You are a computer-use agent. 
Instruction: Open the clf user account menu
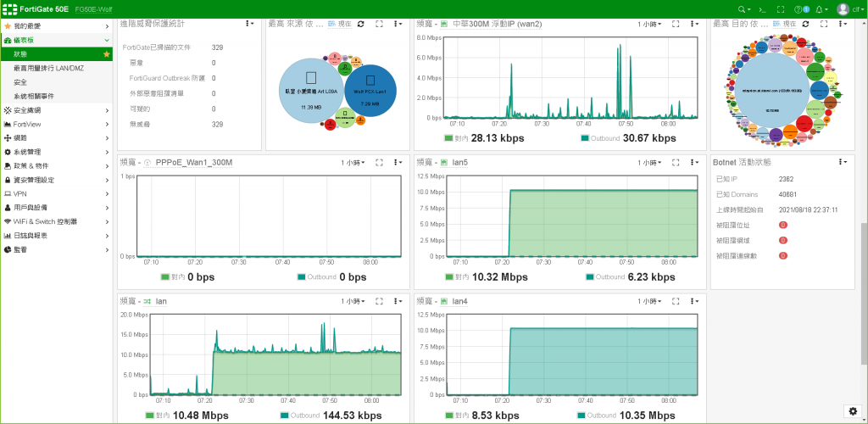click(847, 8)
